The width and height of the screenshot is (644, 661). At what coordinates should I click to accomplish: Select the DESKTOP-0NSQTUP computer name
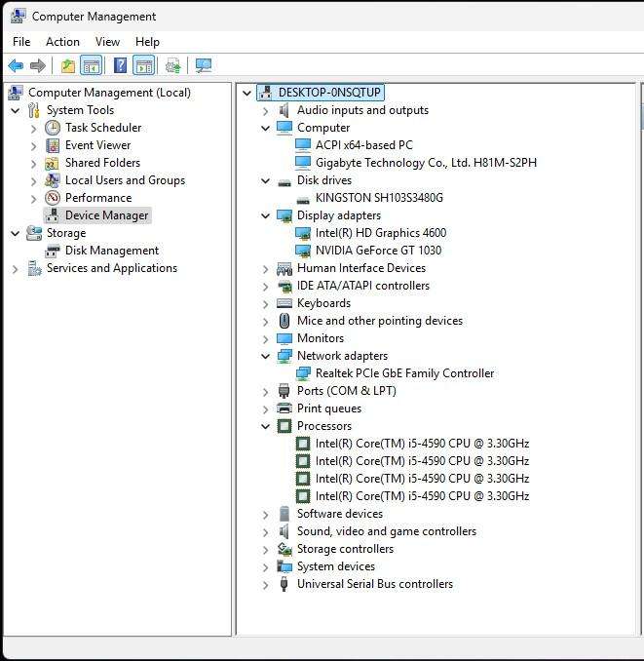(329, 93)
